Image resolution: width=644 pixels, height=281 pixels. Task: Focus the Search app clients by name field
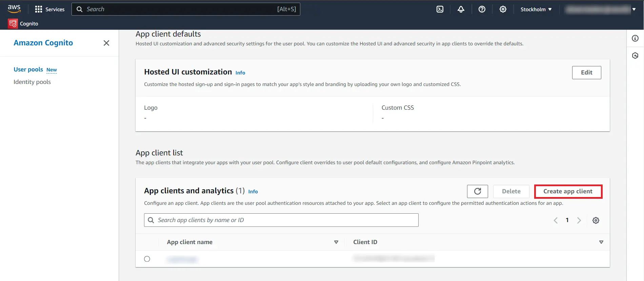pos(281,220)
